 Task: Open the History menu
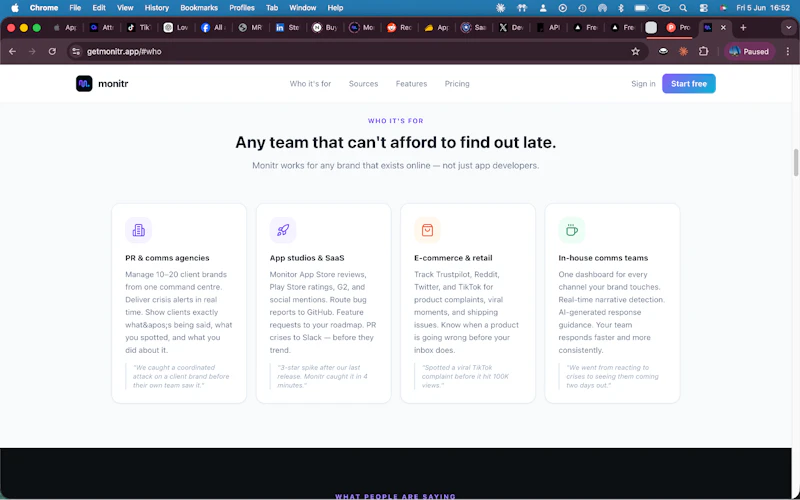(157, 8)
